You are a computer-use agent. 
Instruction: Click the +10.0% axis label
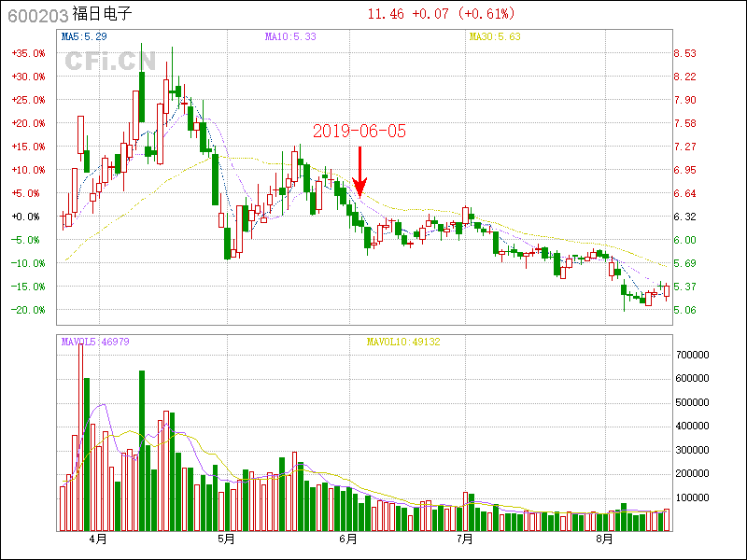click(29, 170)
